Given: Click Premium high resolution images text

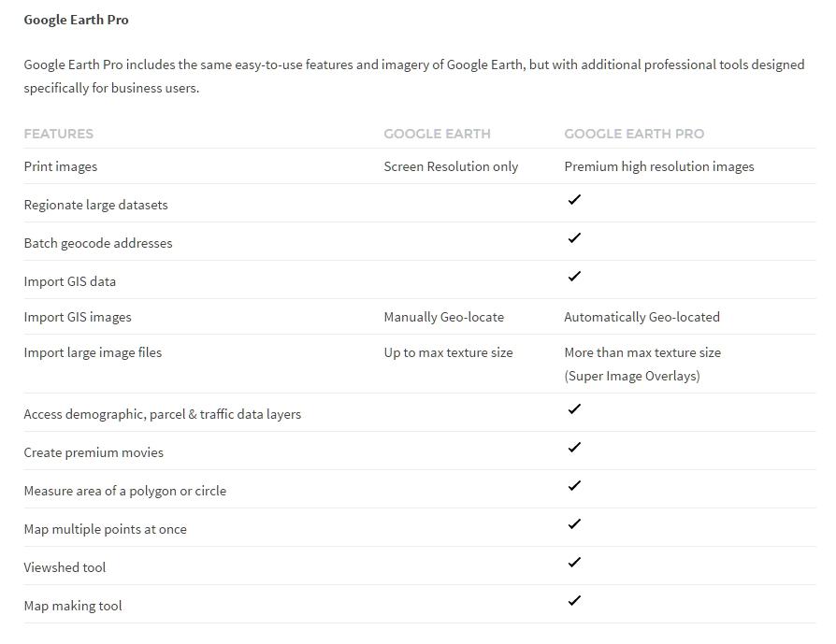Looking at the screenshot, I should [x=659, y=166].
